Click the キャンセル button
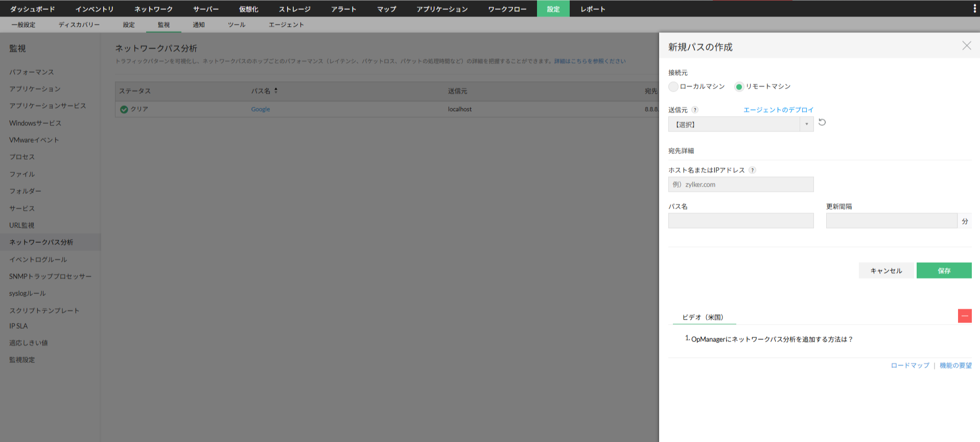The height and width of the screenshot is (442, 980). [x=886, y=271]
